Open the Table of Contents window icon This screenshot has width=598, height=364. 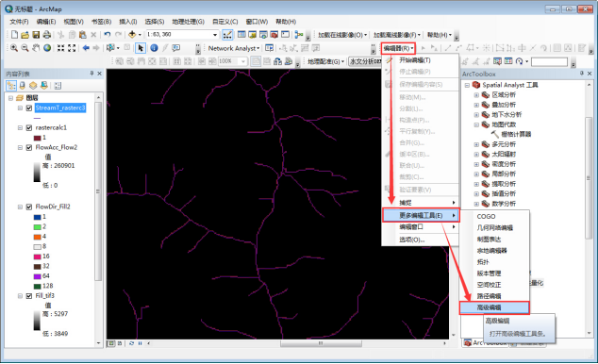(x=241, y=35)
